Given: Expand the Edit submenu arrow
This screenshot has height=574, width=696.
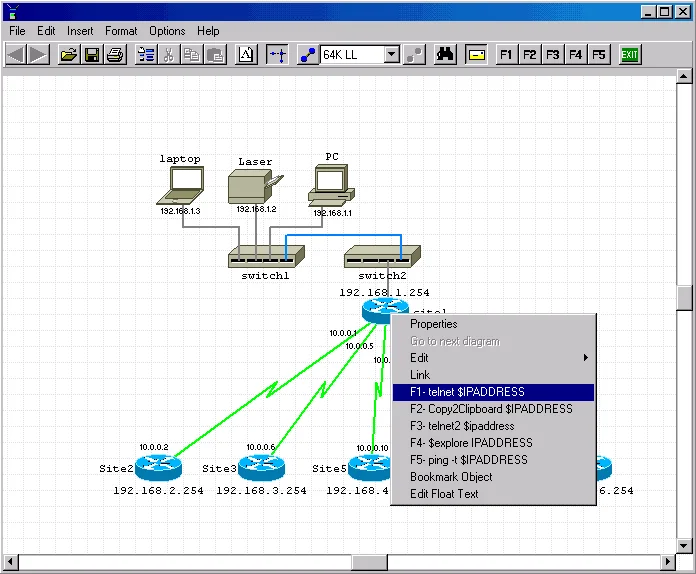Looking at the screenshot, I should pyautogui.click(x=585, y=358).
